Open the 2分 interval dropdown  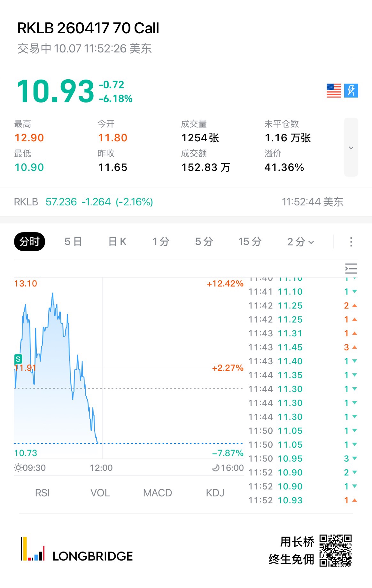pyautogui.click(x=300, y=242)
